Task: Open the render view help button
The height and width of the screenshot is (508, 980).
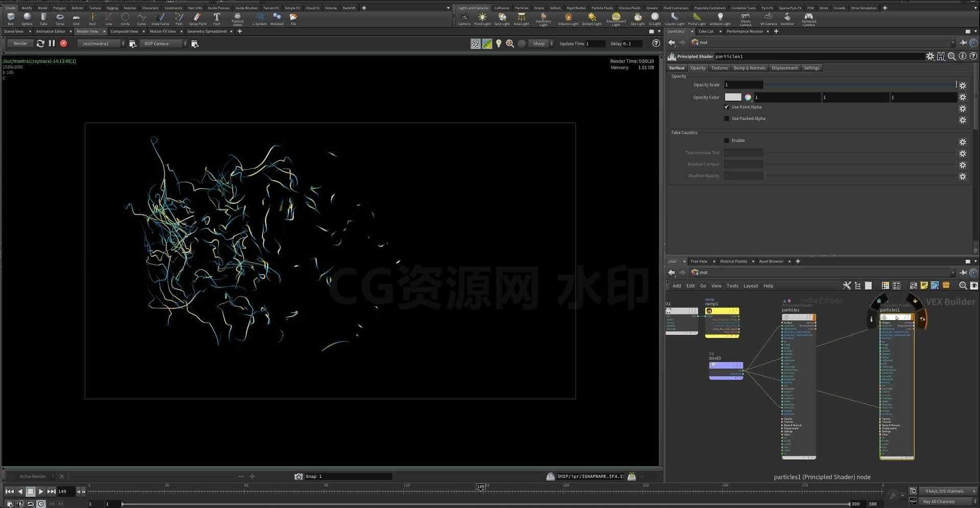Action: coord(656,44)
